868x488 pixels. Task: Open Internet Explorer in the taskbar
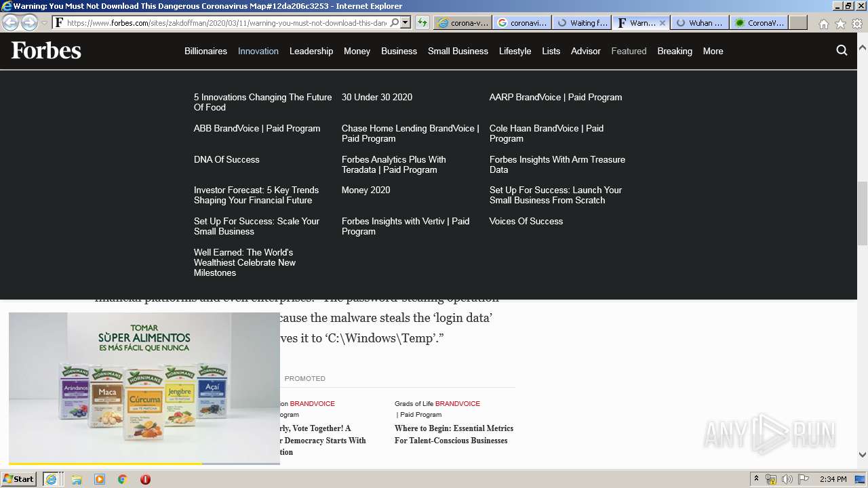coord(51,479)
